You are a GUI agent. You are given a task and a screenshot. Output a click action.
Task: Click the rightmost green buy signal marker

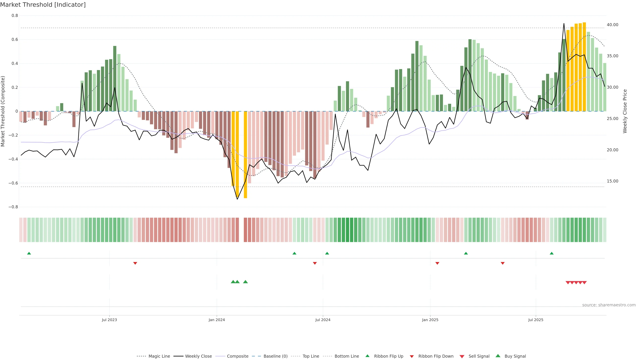tap(246, 282)
